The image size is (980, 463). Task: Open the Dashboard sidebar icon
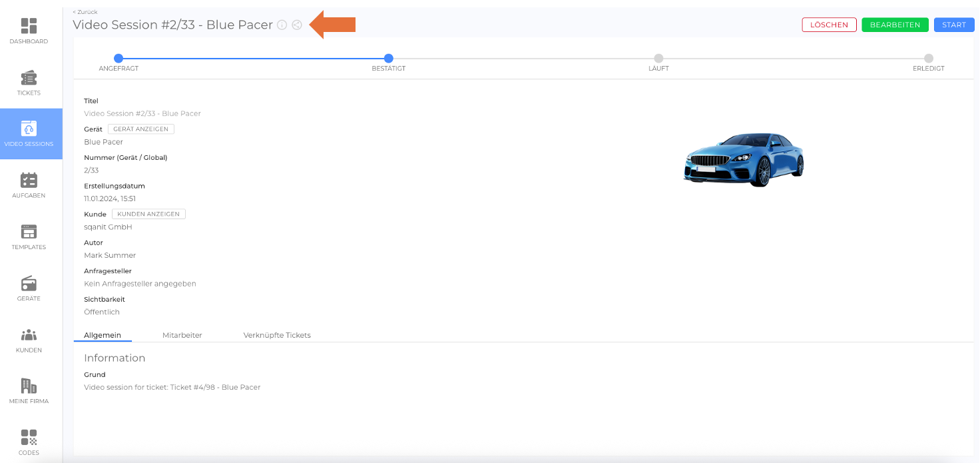tap(29, 27)
